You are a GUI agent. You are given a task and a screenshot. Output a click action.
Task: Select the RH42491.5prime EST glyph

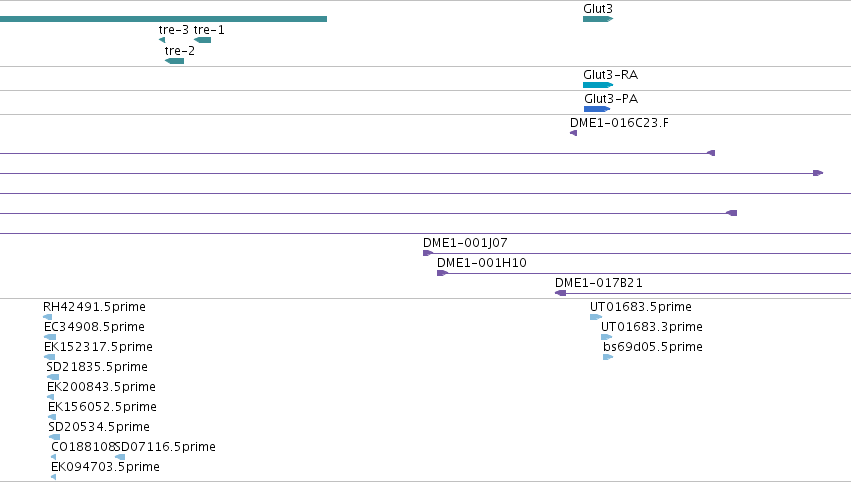(x=48, y=317)
